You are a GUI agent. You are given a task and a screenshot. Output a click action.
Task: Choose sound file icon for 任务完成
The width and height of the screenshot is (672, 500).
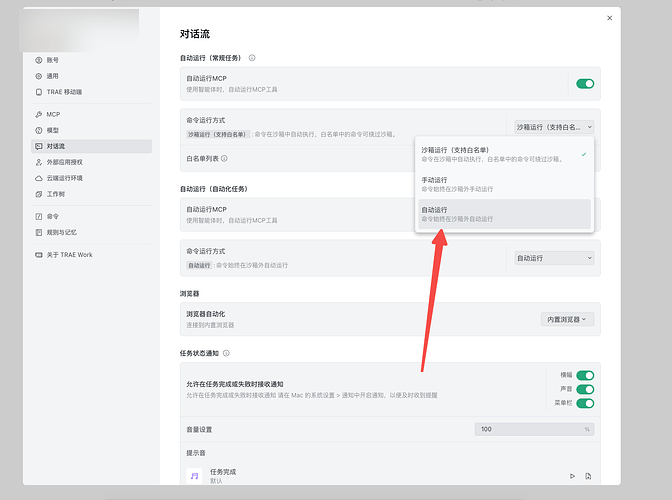click(588, 476)
